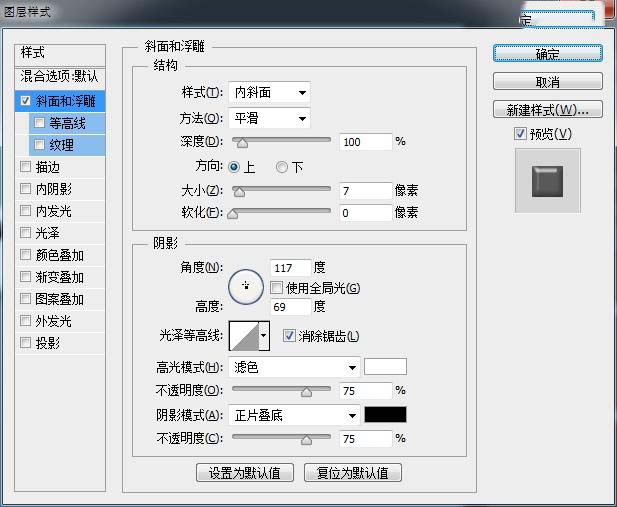Image resolution: width=617 pixels, height=507 pixels.
Task: Click the 高度 field showing 69
Action: pyautogui.click(x=290, y=307)
